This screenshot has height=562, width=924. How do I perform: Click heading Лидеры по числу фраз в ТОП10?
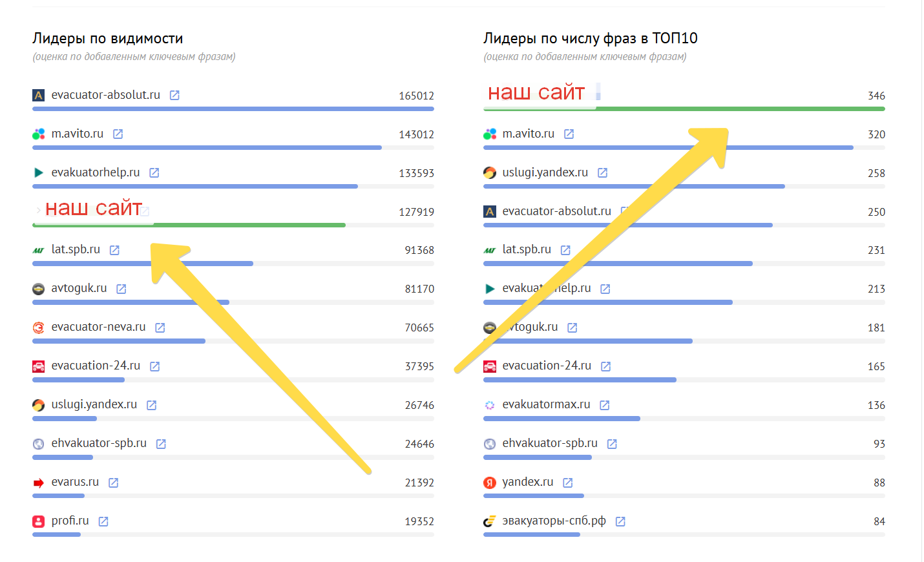[590, 38]
